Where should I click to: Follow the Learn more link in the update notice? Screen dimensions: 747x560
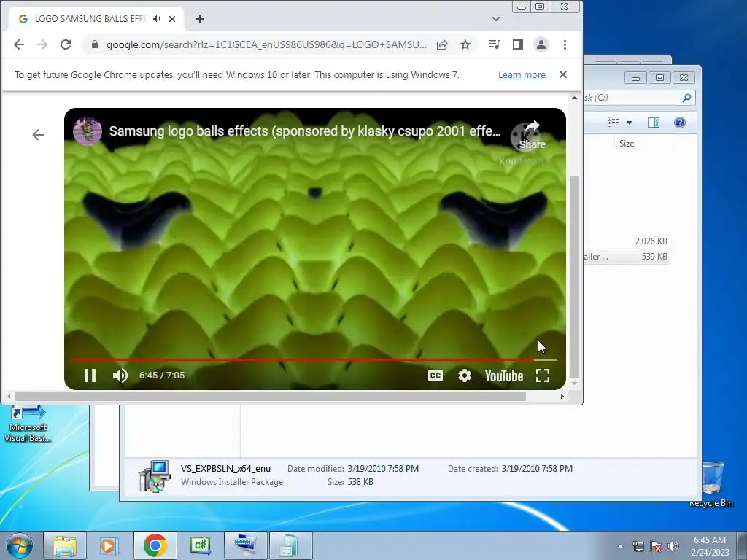pos(522,75)
